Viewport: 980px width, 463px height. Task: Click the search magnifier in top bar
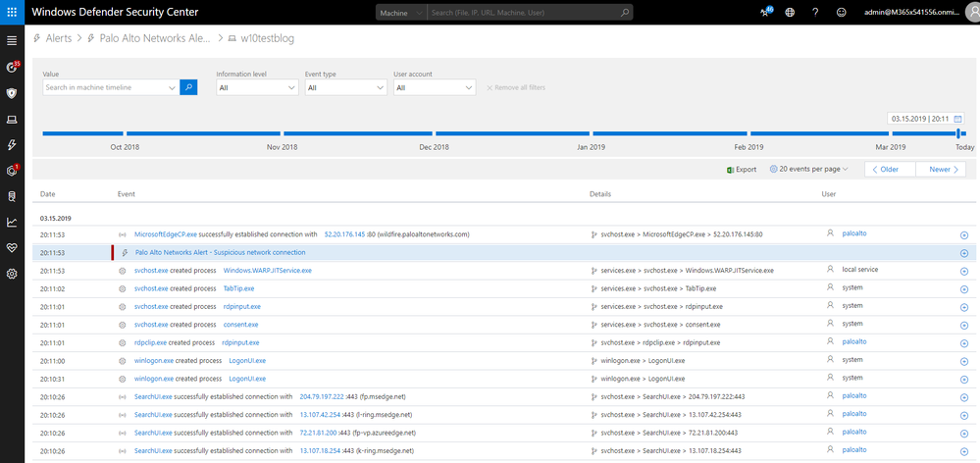(x=624, y=13)
